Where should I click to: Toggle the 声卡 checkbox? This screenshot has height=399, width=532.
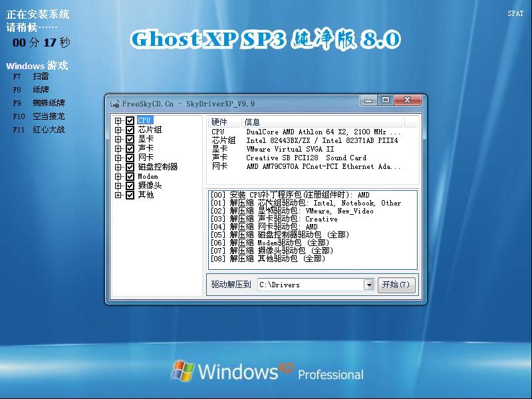(130, 148)
